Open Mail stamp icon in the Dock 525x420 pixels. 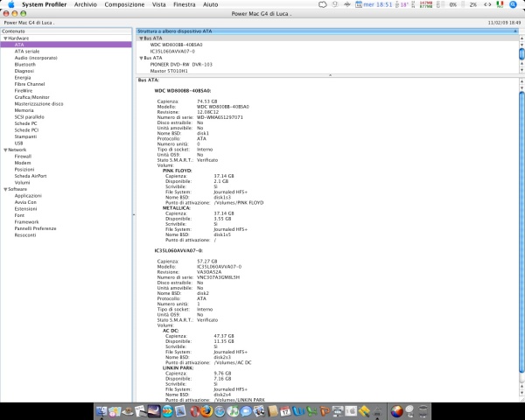click(x=180, y=411)
